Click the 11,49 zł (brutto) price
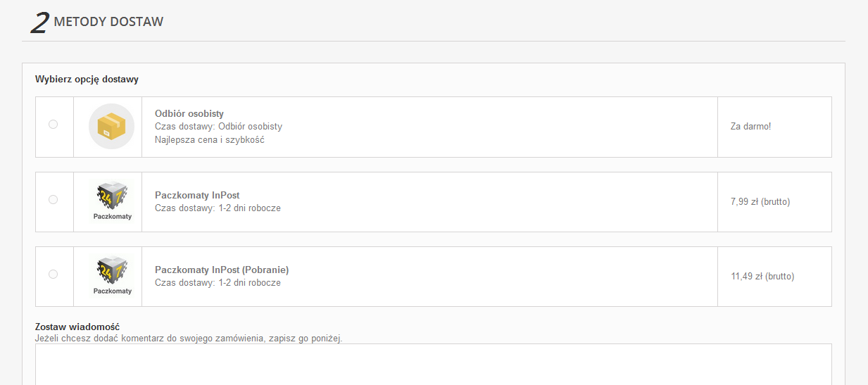The image size is (868, 385). tap(762, 277)
